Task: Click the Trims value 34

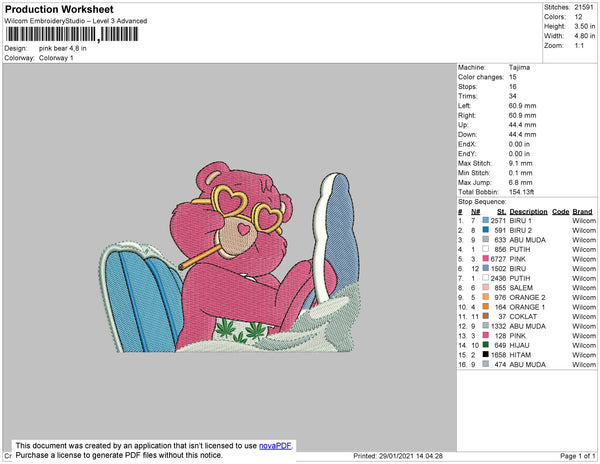Action: tap(513, 96)
